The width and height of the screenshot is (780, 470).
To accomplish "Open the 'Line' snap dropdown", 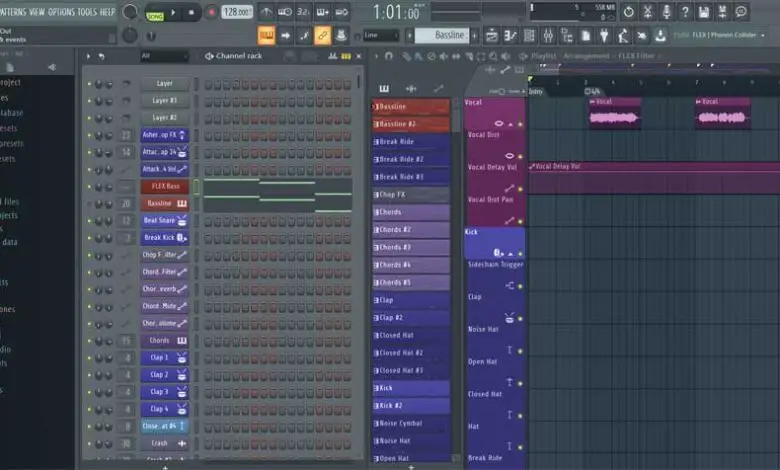I will 381,35.
